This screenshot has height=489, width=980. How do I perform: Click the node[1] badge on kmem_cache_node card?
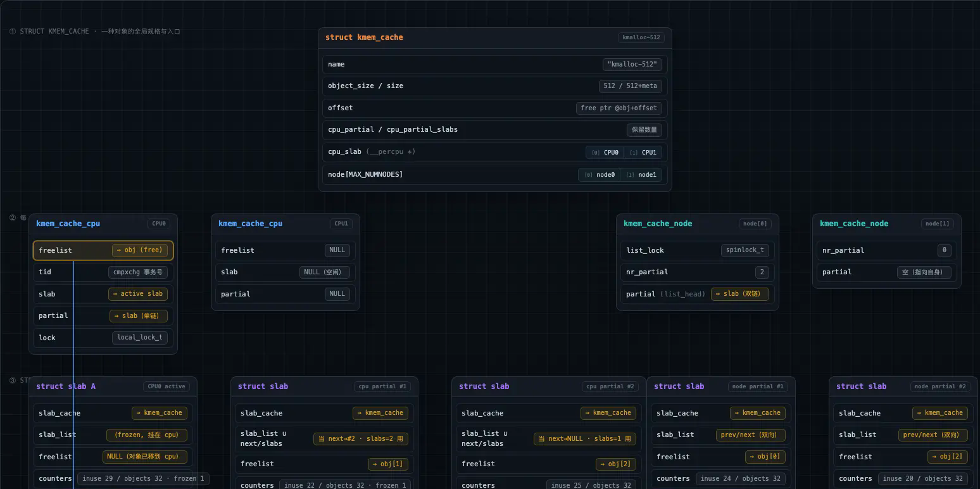point(938,224)
